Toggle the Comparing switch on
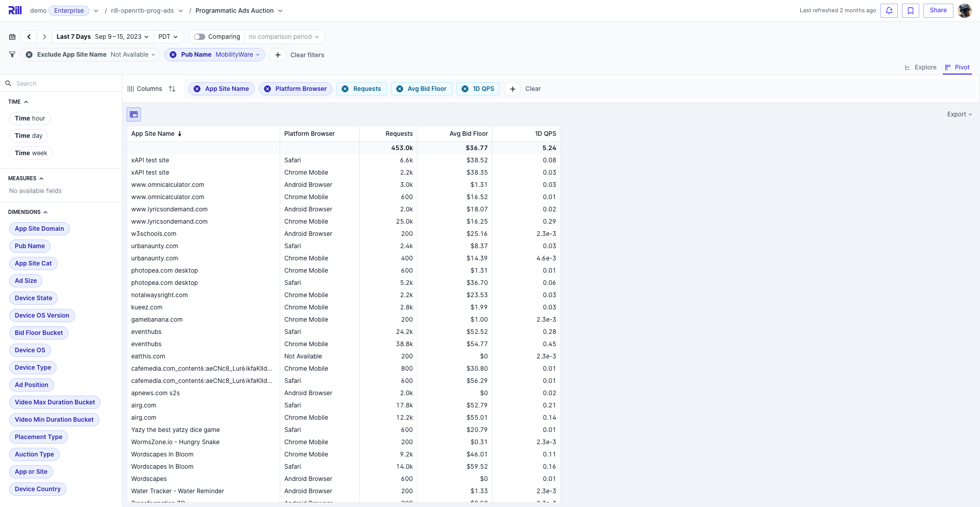The height and width of the screenshot is (507, 980). pyautogui.click(x=200, y=37)
